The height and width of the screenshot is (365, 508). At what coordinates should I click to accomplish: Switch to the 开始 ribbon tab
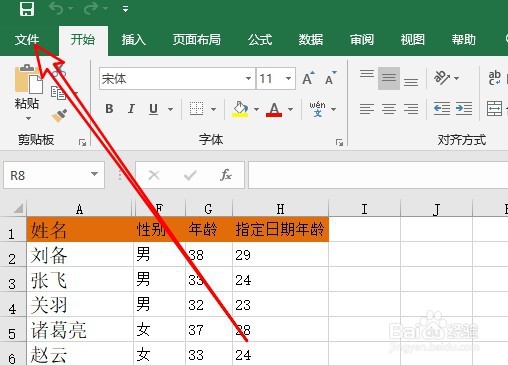pyautogui.click(x=83, y=40)
